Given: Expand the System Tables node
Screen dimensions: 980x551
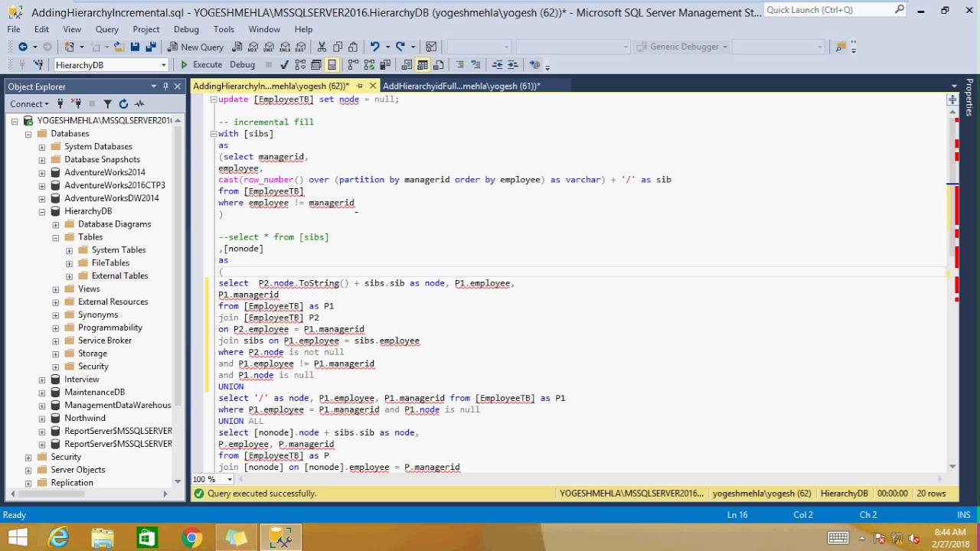Looking at the screenshot, I should [70, 250].
